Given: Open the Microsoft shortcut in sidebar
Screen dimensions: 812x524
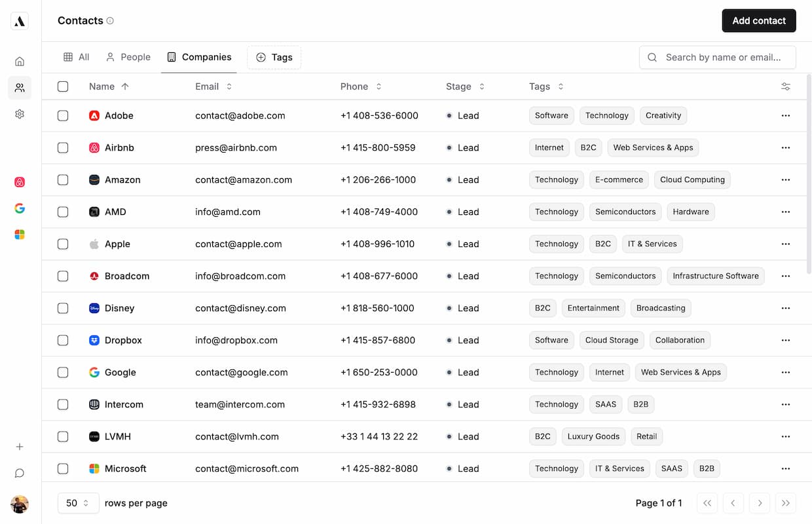Looking at the screenshot, I should (20, 234).
